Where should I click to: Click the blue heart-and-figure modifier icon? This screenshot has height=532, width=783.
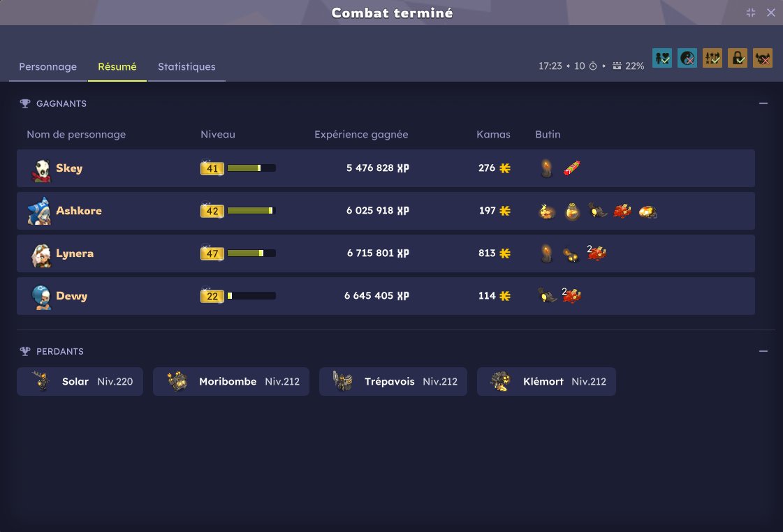coord(662,58)
